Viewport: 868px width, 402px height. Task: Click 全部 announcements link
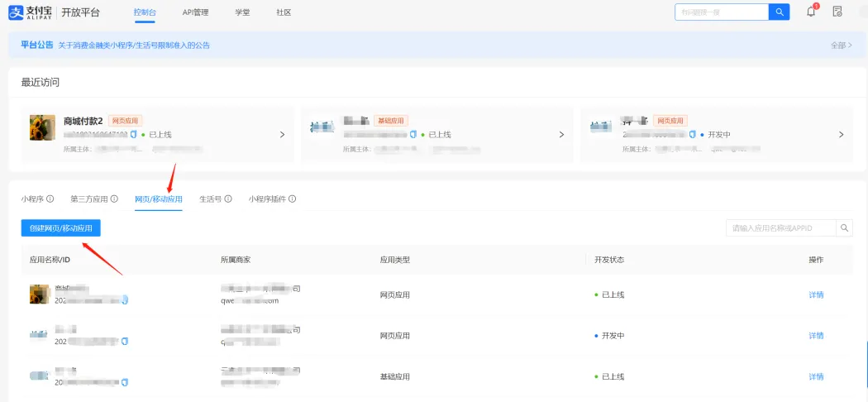click(x=841, y=45)
